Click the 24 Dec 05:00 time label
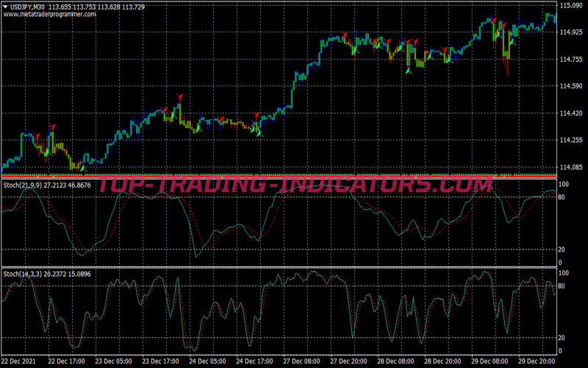The height and width of the screenshot is (368, 588). tap(207, 361)
